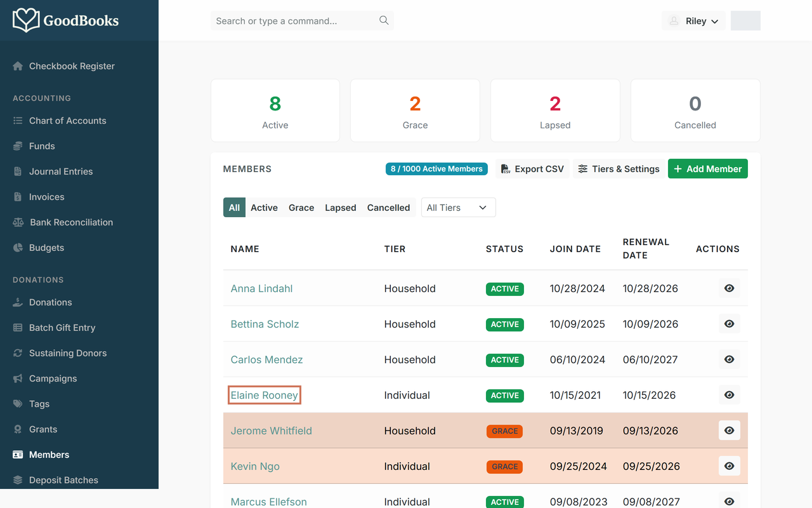The image size is (812, 508).
Task: Expand the Riley user menu
Action: pos(693,21)
